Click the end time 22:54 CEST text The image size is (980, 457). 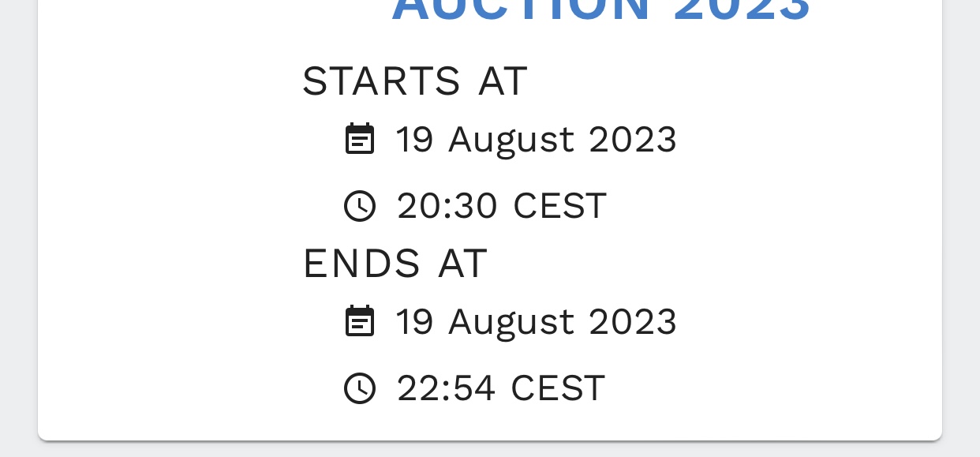click(x=501, y=388)
